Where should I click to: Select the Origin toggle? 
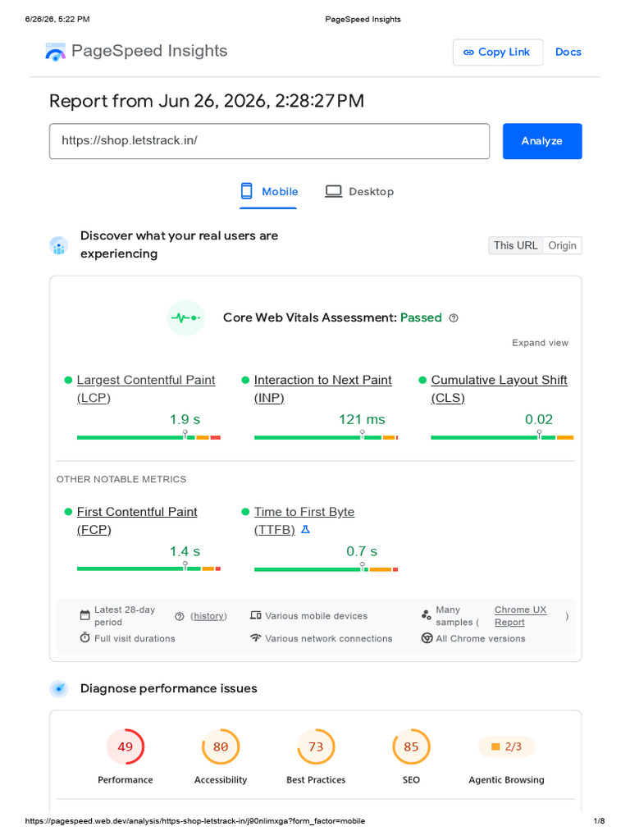[x=563, y=245]
